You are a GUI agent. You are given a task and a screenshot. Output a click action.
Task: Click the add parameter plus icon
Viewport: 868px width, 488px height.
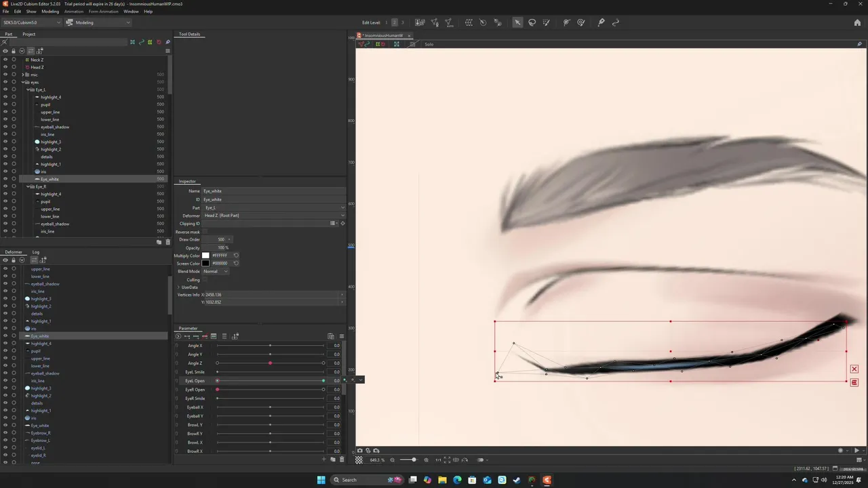[x=323, y=460]
